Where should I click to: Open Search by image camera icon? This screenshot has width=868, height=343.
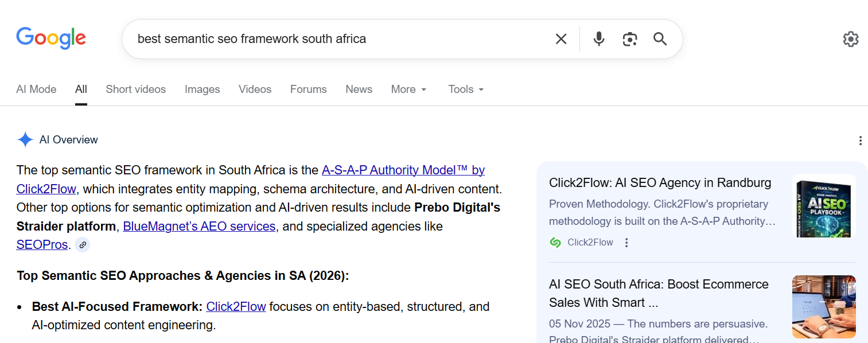(x=630, y=39)
